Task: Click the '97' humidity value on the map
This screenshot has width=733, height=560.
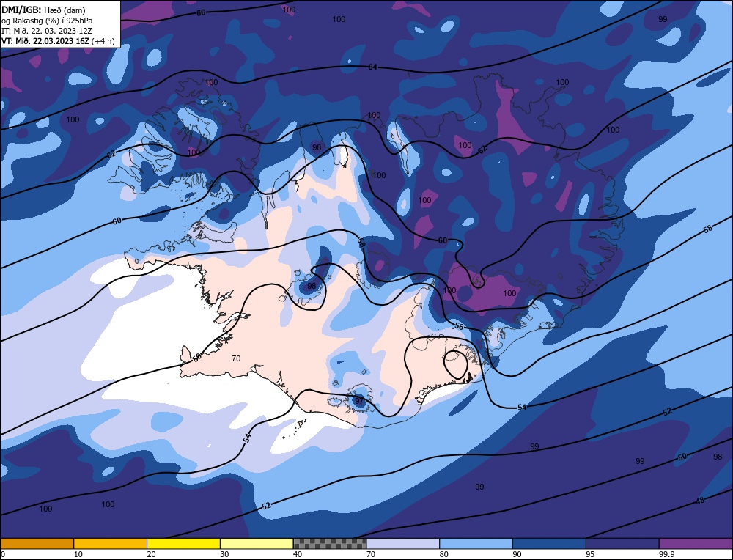Action: (x=358, y=401)
